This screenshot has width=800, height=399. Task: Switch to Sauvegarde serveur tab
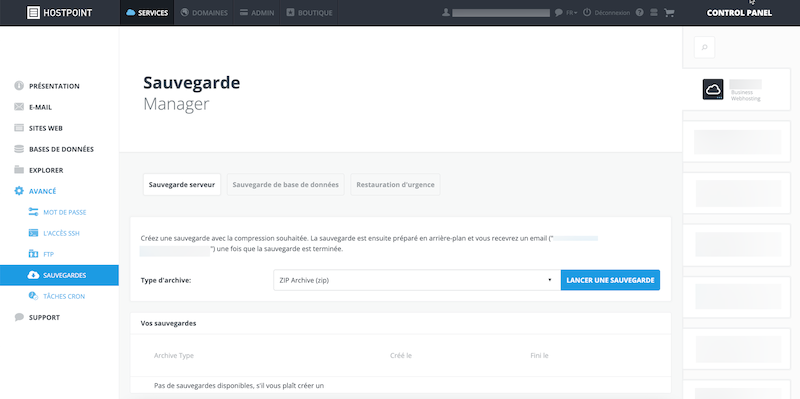tap(182, 185)
